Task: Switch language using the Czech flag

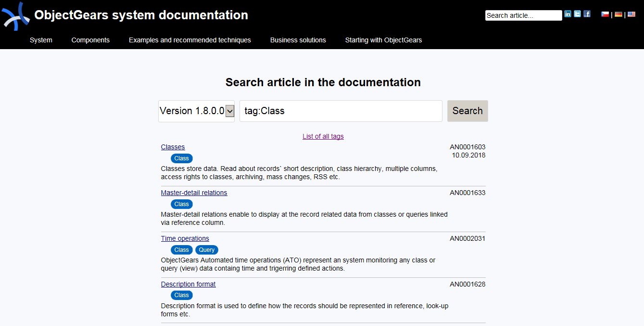Action: tap(605, 14)
